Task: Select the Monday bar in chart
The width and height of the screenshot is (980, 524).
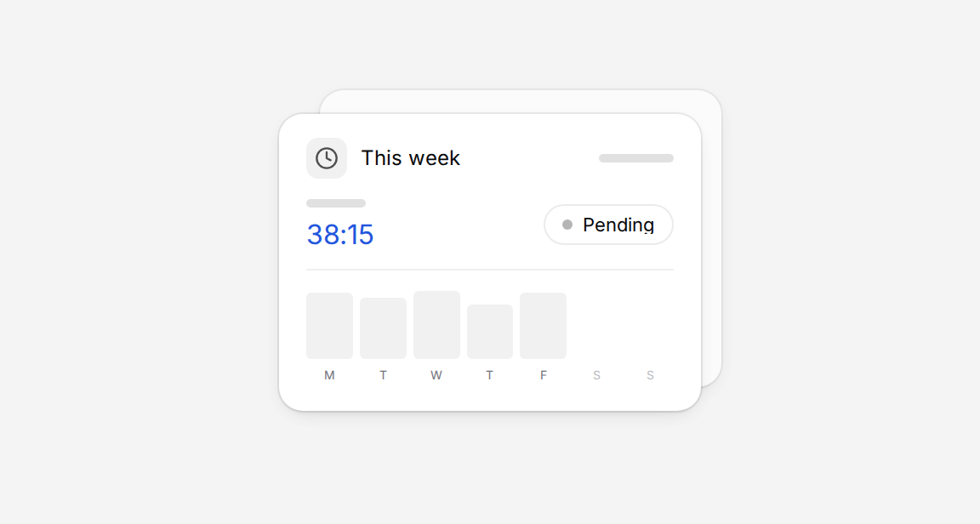Action: pyautogui.click(x=329, y=326)
